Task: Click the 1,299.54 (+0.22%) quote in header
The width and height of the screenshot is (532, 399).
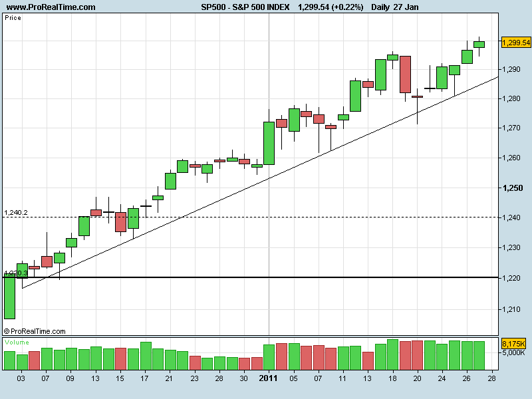Action: point(331,7)
